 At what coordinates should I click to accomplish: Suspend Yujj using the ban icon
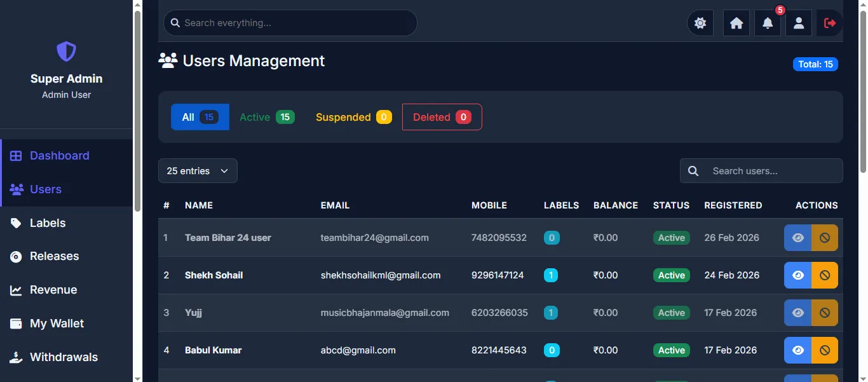pos(825,313)
